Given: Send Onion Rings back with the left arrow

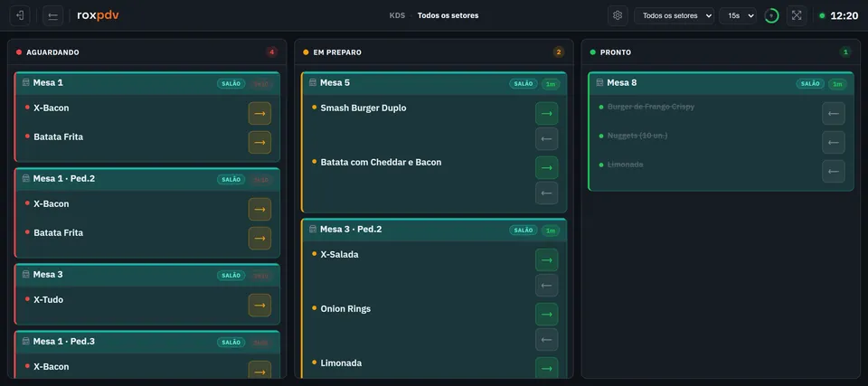Looking at the screenshot, I should (546, 340).
